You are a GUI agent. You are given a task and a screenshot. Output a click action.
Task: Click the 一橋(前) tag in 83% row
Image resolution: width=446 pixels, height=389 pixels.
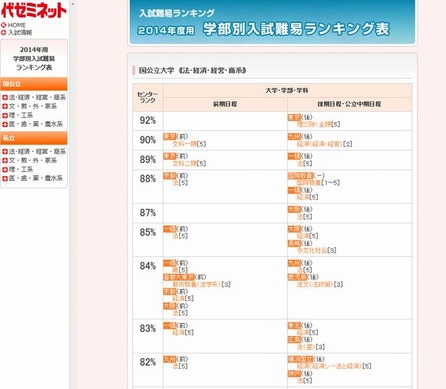[x=176, y=325]
